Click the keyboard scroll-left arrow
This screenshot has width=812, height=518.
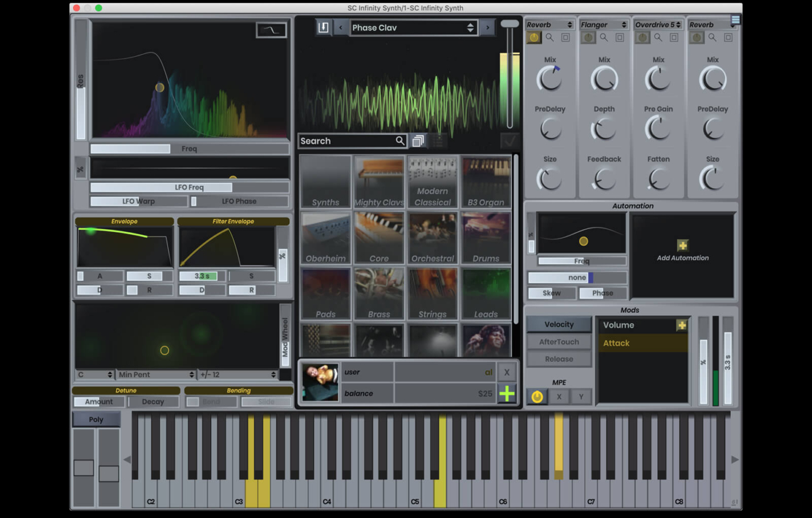[127, 459]
